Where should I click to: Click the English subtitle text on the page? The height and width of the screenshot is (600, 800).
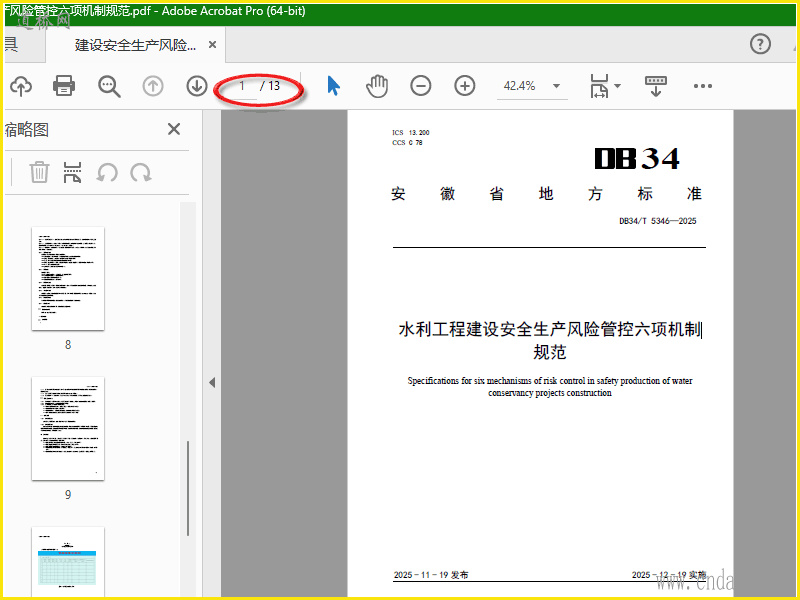point(550,387)
